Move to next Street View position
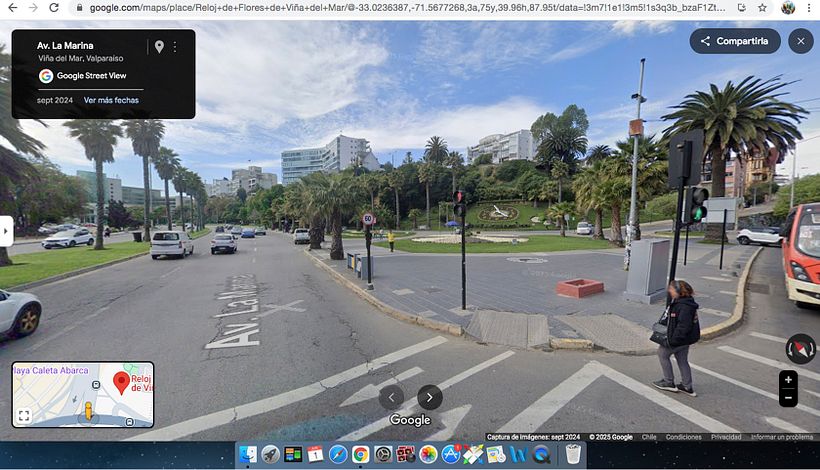The height and width of the screenshot is (470, 820). [430, 398]
